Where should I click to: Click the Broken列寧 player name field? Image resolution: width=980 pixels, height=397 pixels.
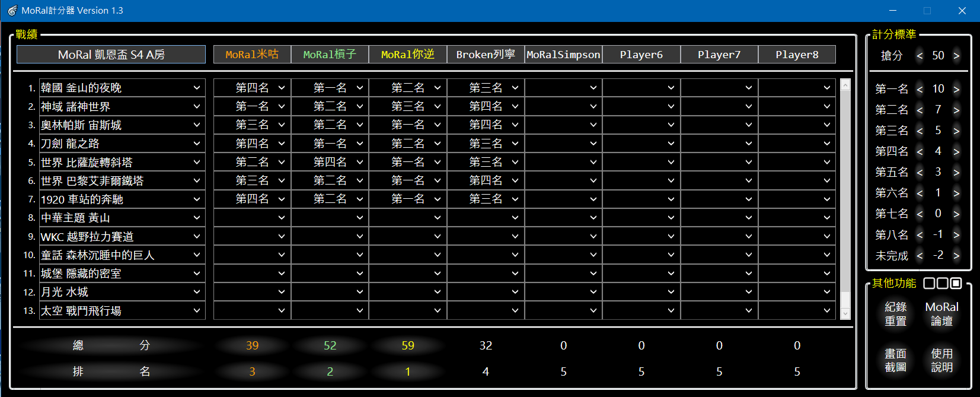[486, 55]
